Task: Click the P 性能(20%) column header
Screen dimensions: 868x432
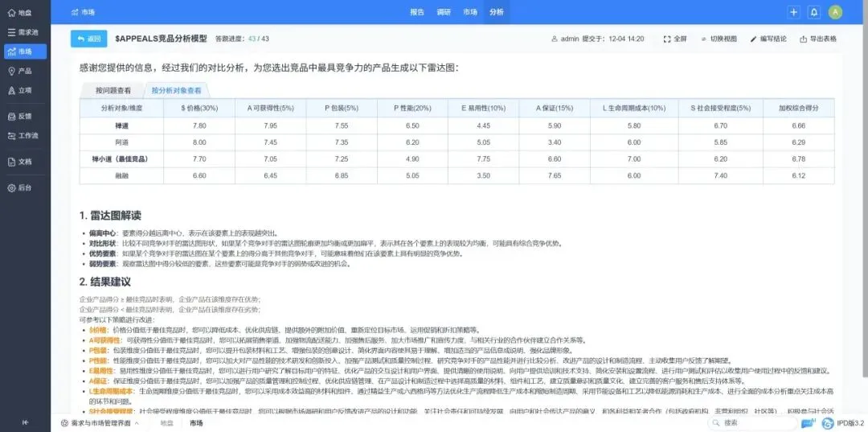Action: pyautogui.click(x=412, y=109)
